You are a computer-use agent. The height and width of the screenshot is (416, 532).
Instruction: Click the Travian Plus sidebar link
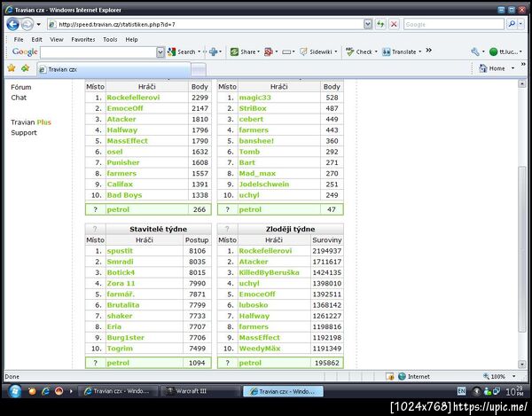point(31,122)
